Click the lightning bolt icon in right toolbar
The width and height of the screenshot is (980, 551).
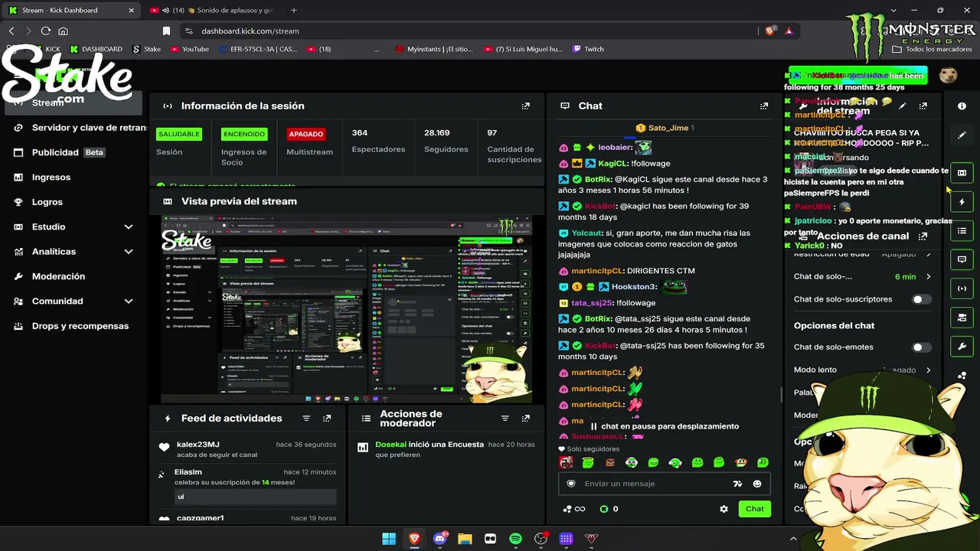coord(962,202)
